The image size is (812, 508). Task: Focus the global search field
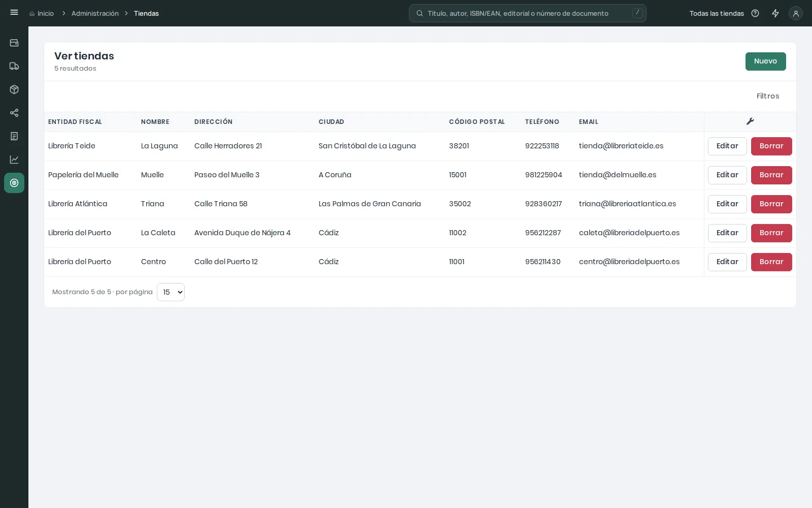tap(528, 14)
